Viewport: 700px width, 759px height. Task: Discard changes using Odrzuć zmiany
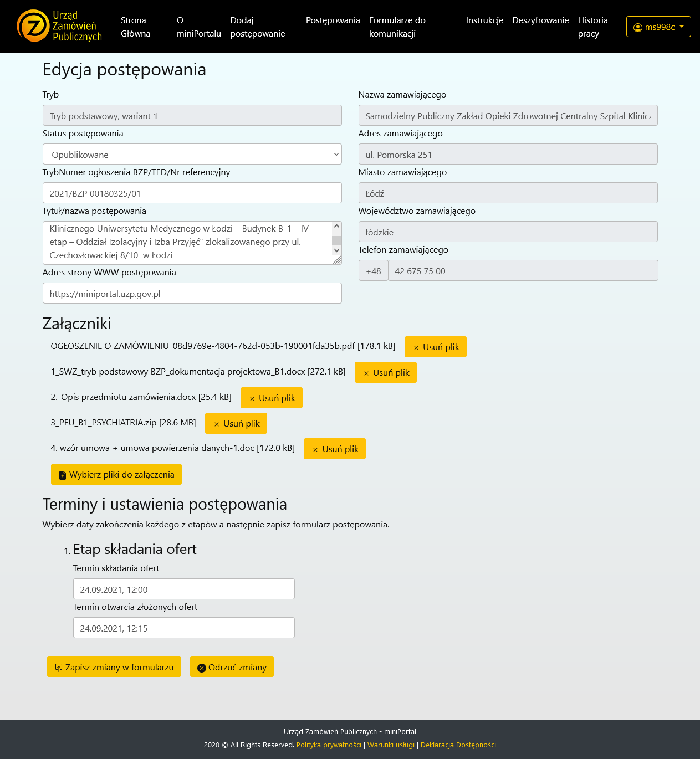tap(232, 666)
